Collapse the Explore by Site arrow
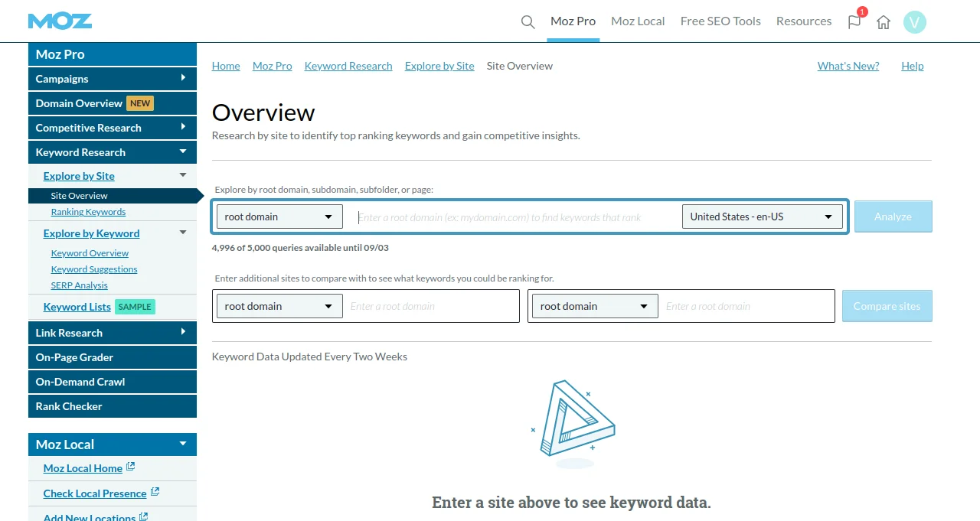Screen dimensions: 980x521 [183, 175]
